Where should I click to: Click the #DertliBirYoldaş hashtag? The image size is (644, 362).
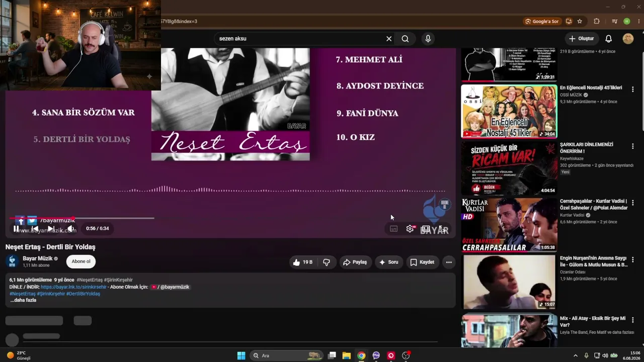tap(83, 294)
